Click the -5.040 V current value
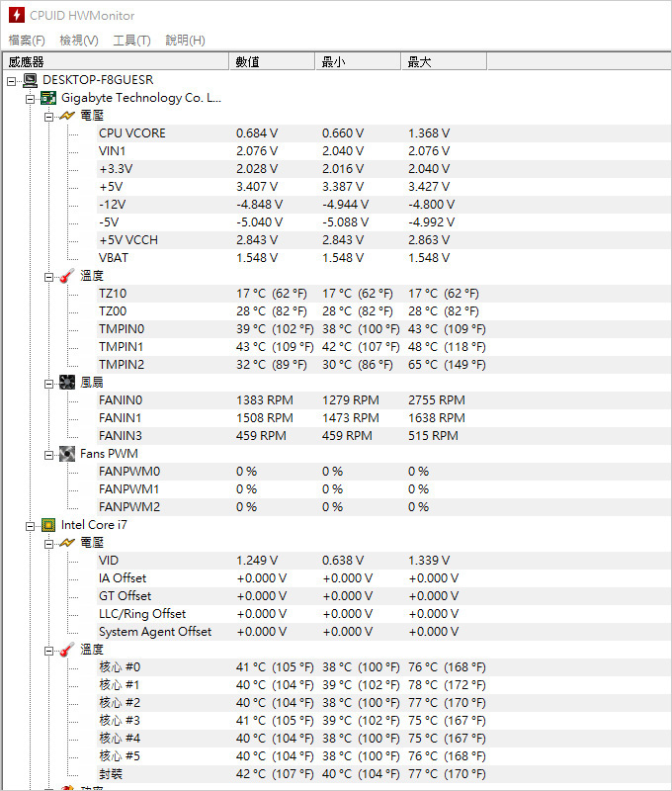The height and width of the screenshot is (791, 672). click(x=259, y=222)
